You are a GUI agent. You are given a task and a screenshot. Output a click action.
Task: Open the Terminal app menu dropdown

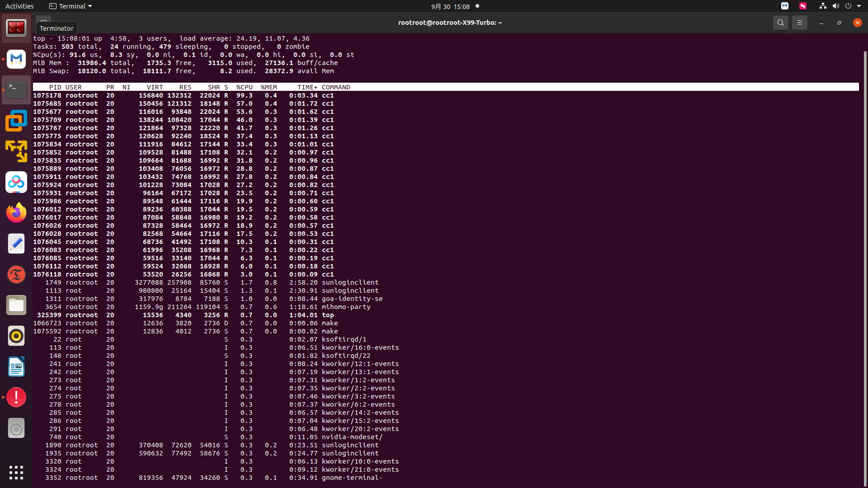point(71,6)
